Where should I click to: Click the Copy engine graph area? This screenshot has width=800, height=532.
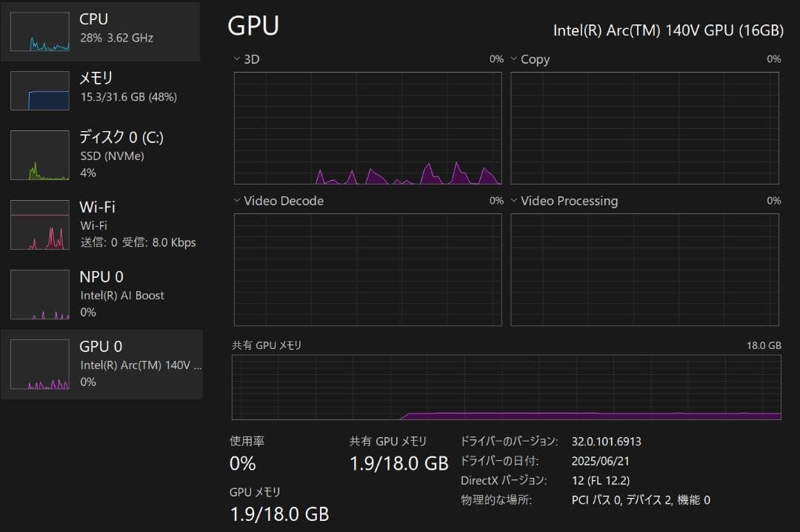pos(644,128)
